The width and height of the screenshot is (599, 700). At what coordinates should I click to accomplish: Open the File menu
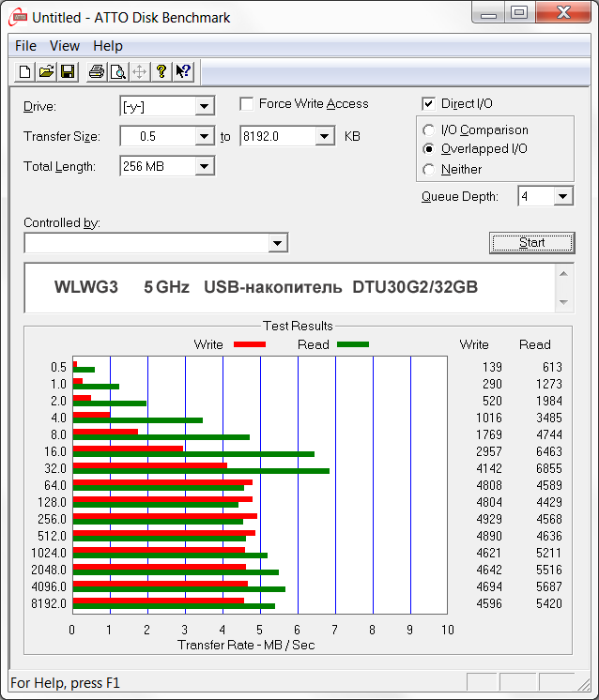25,46
